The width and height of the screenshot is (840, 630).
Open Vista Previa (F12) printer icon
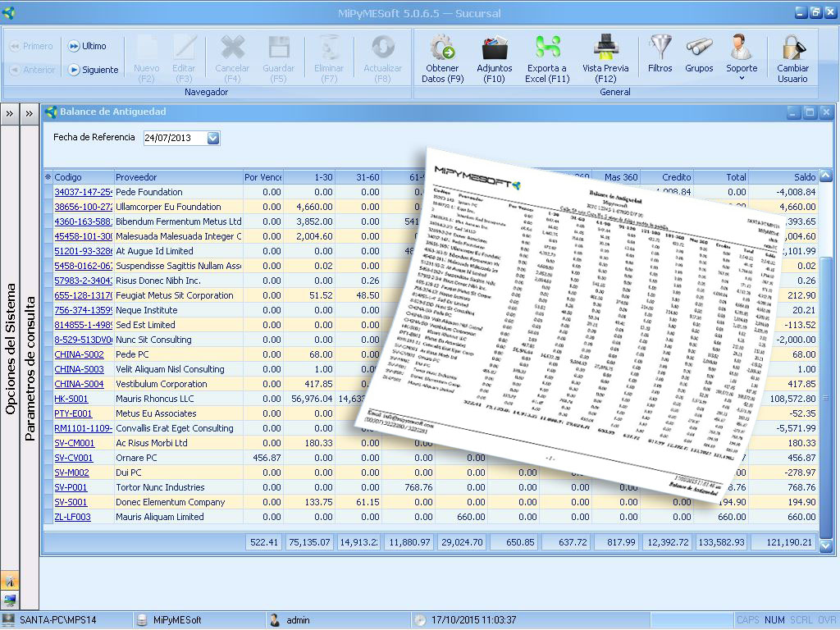point(606,47)
